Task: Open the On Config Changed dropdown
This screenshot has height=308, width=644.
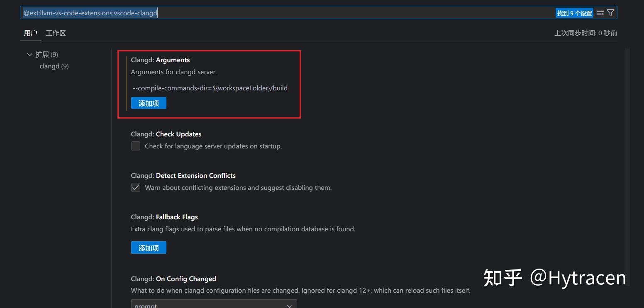Action: click(214, 305)
